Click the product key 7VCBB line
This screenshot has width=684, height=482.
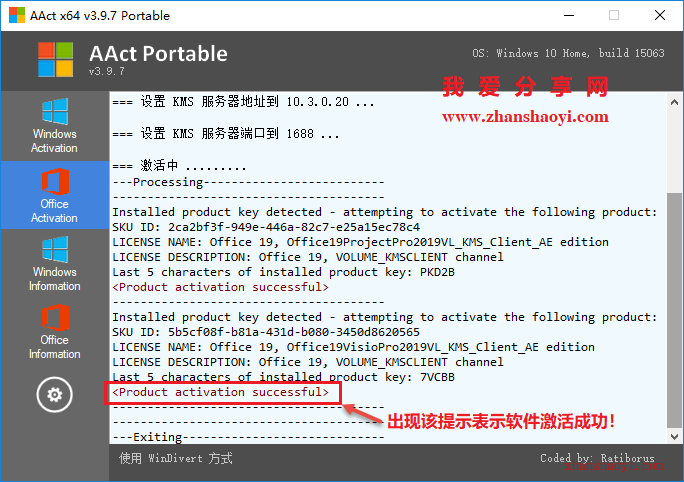284,377
